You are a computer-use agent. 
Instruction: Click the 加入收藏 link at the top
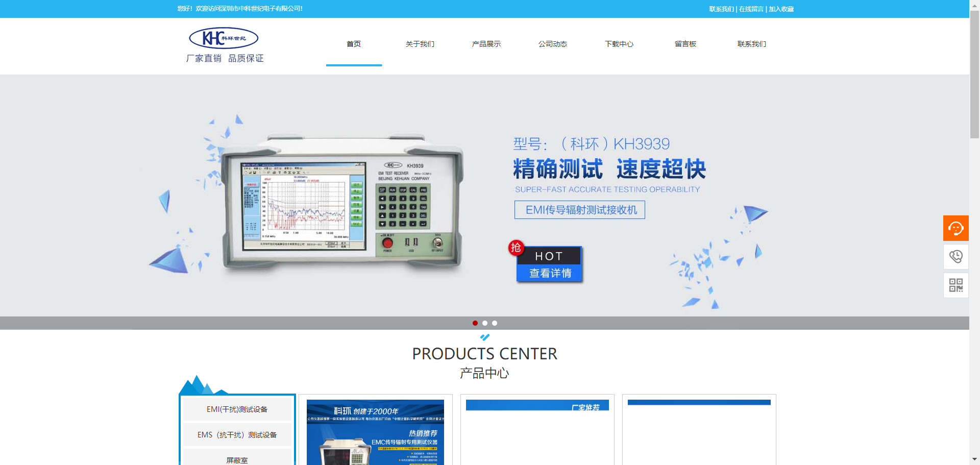(x=781, y=9)
